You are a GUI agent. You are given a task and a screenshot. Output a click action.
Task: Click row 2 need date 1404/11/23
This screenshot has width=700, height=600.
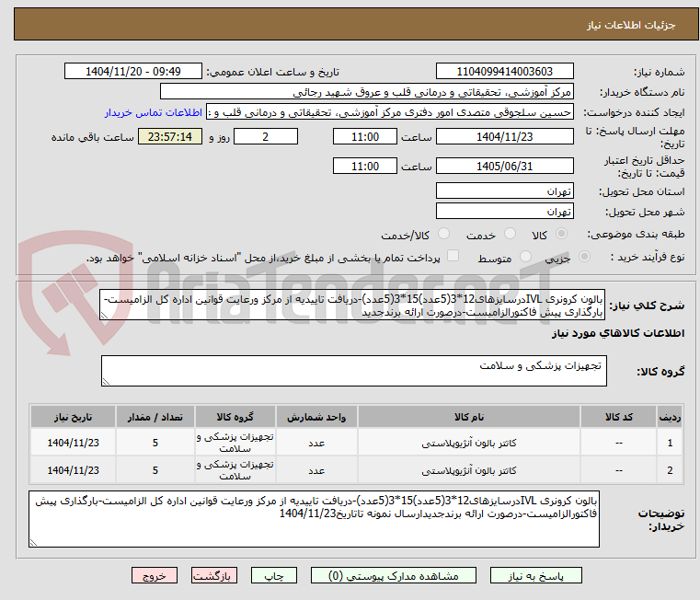74,470
